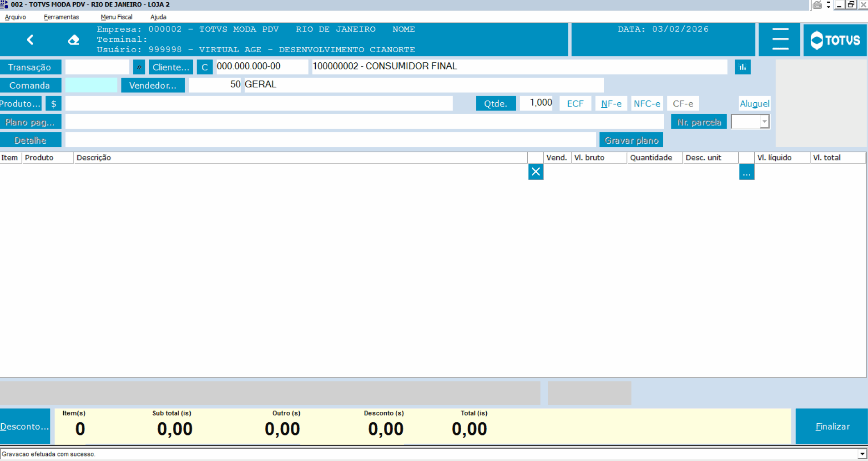Click the Detalhe button

[30, 140]
